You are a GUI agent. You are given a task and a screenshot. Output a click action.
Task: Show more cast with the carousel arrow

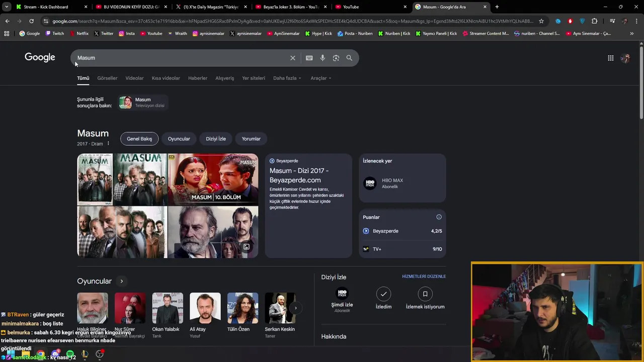point(296,308)
